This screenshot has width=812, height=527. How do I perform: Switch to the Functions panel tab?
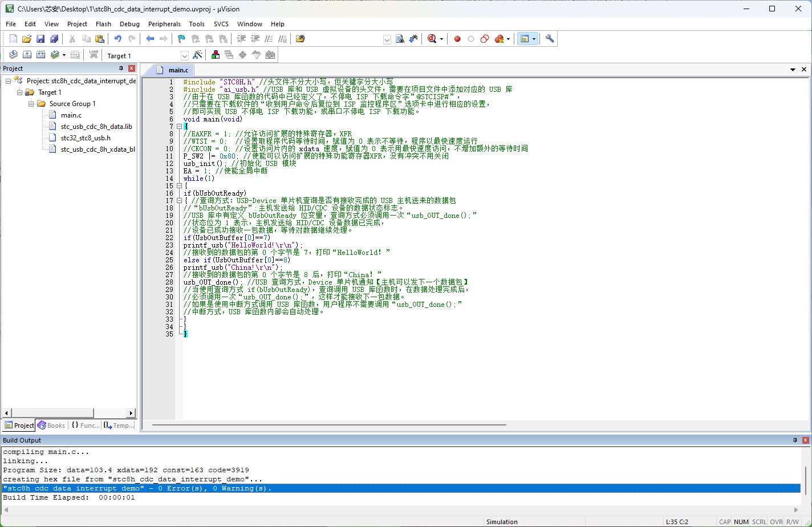tap(86, 425)
